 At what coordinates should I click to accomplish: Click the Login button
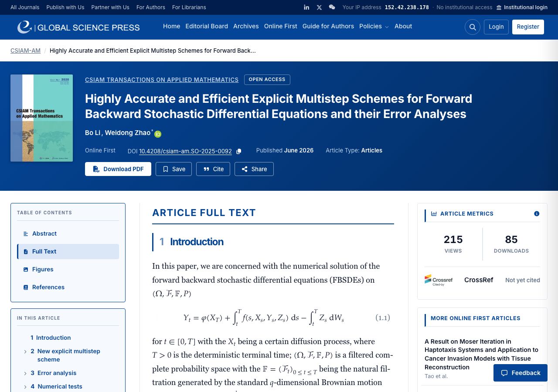[496, 27]
